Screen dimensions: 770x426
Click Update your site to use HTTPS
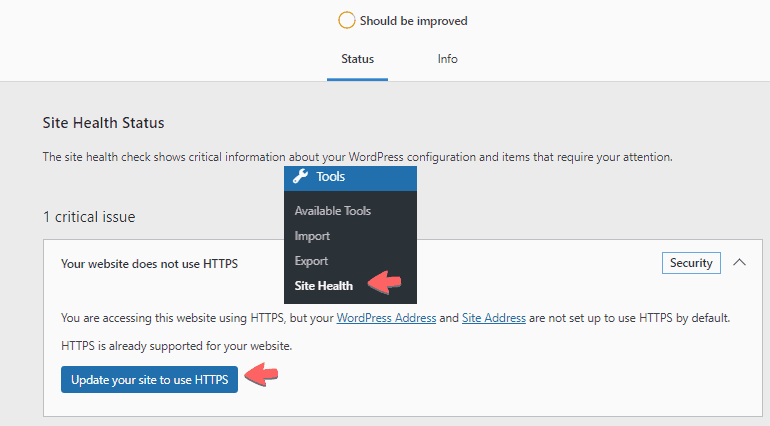[x=149, y=379]
